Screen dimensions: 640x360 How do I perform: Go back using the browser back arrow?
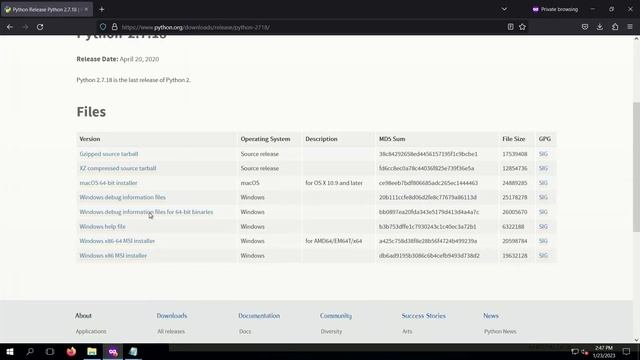click(10, 27)
